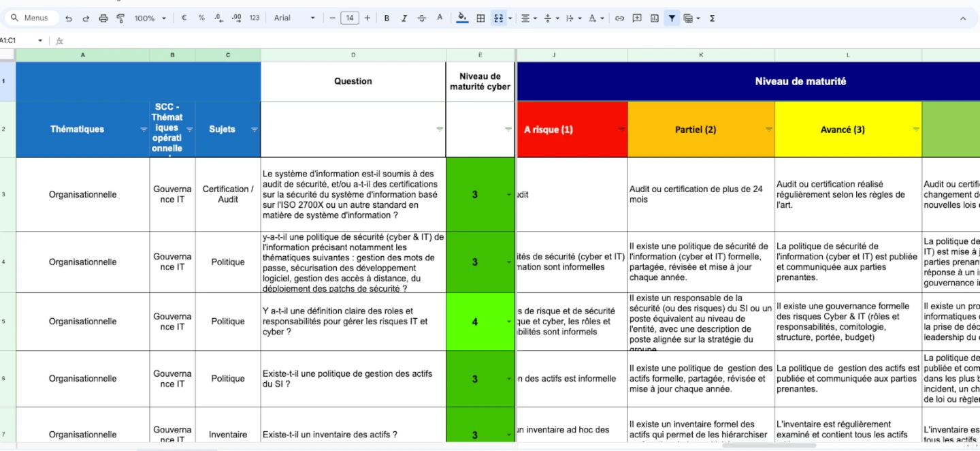Insert a link

(x=619, y=18)
